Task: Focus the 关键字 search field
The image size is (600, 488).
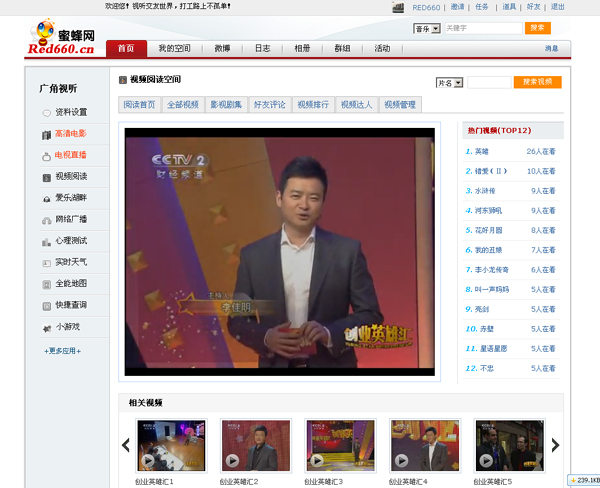Action: click(484, 28)
